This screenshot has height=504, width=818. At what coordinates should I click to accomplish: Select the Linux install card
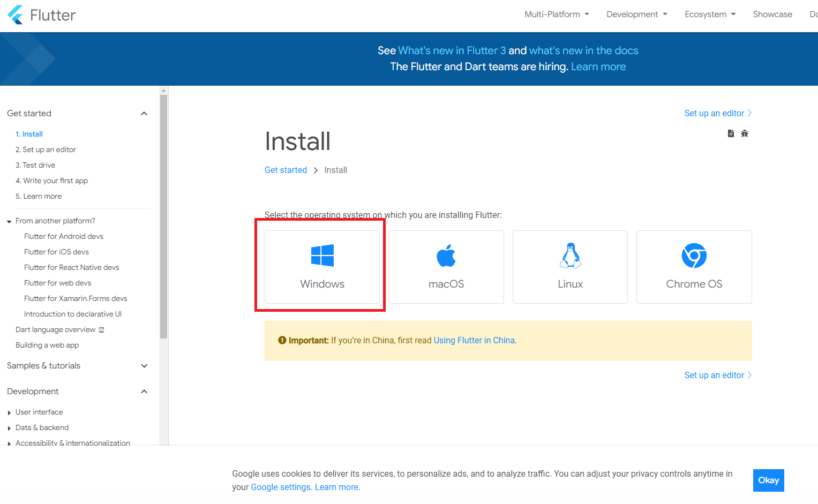(x=570, y=267)
